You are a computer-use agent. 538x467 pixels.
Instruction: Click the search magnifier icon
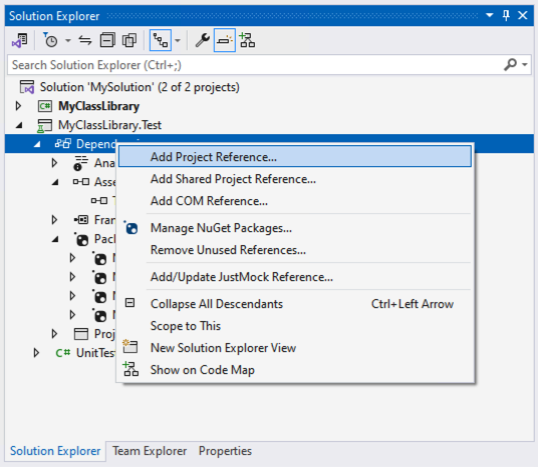pyautogui.click(x=510, y=65)
